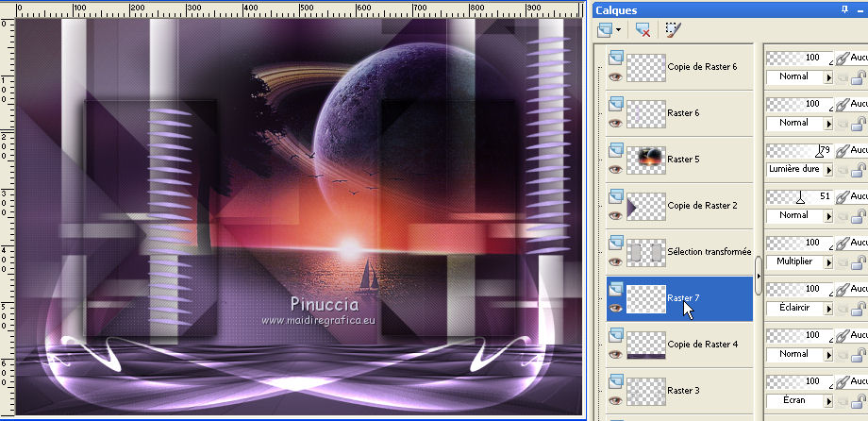This screenshot has height=421, width=868.
Task: Click the raster layer type icon of Copie de Raster 2
Action: pos(615,195)
